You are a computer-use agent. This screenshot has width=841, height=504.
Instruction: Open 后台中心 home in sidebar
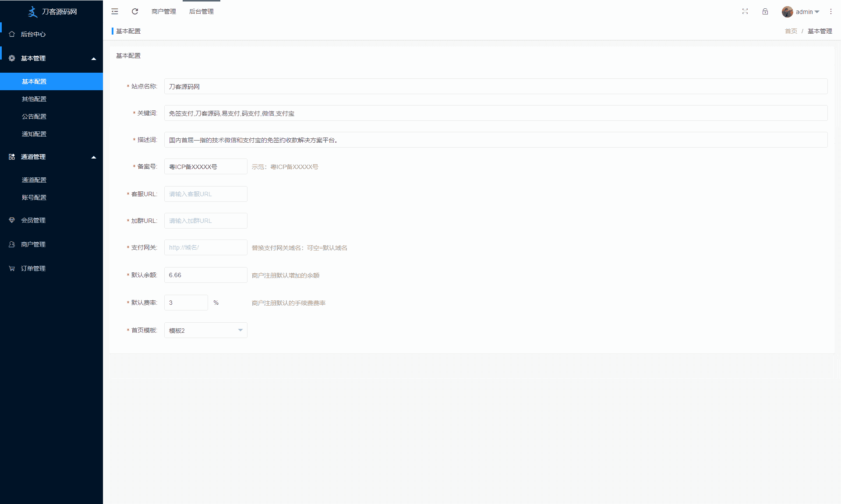click(33, 34)
